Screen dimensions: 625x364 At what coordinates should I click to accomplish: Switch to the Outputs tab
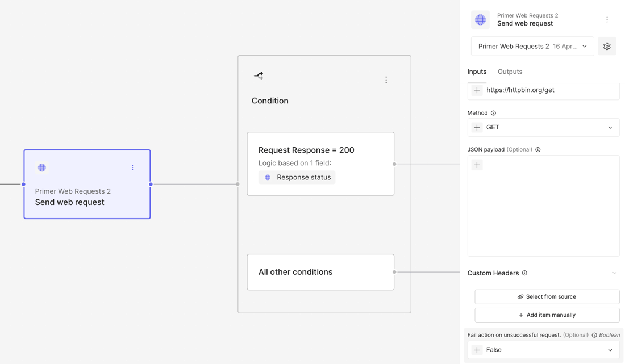[510, 72]
